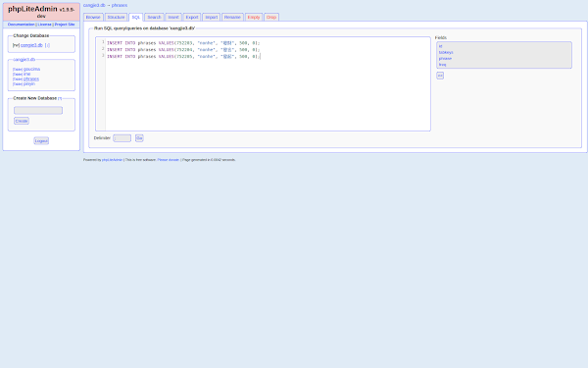This screenshot has height=368, width=588.
Task: Click the red Drop tab
Action: [x=271, y=18]
